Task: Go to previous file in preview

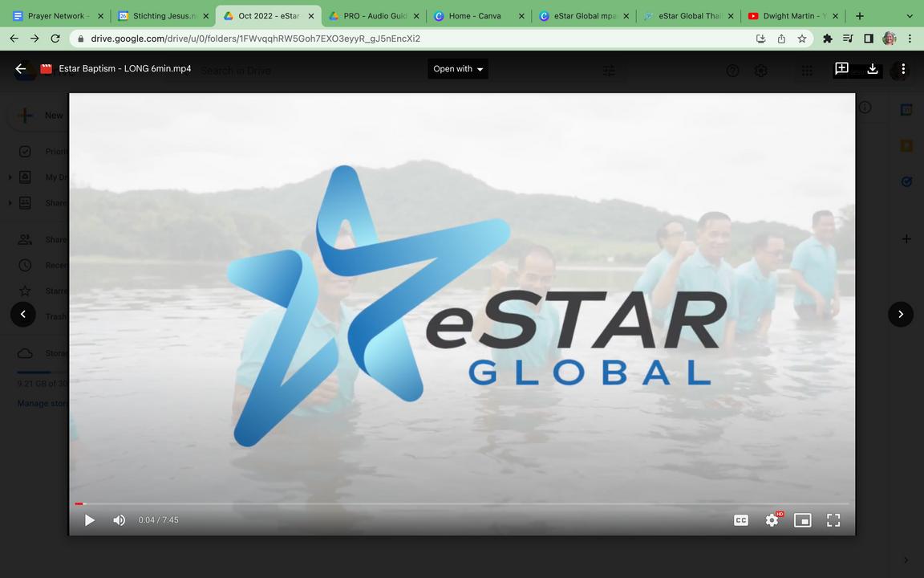Action: pyautogui.click(x=23, y=315)
